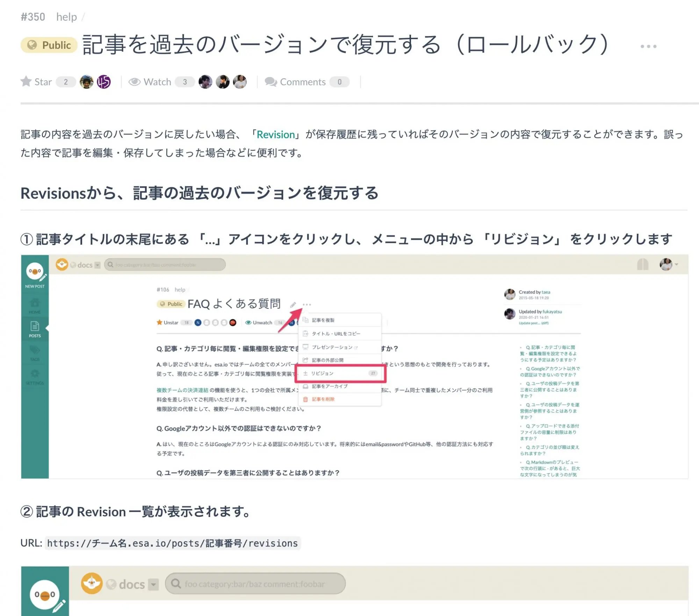Click the book icon near avatar in first embedded screenshot
This screenshot has height=616, width=699.
(x=643, y=264)
